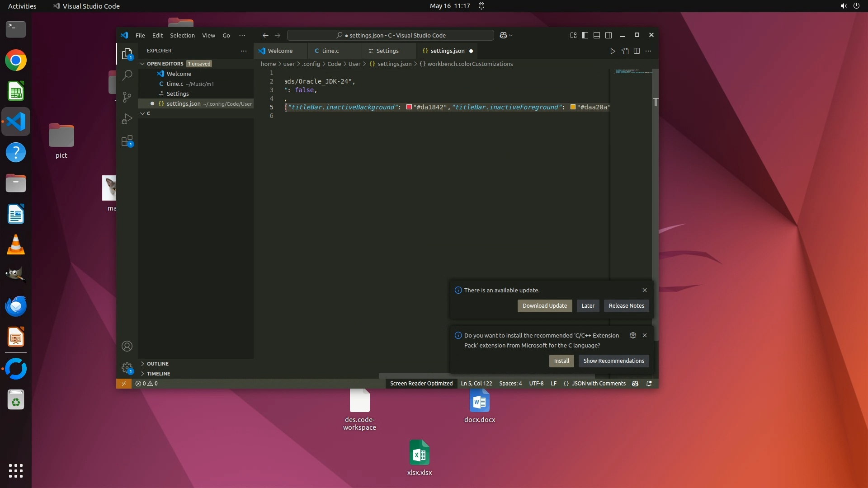Open the Selection menu

[182, 35]
